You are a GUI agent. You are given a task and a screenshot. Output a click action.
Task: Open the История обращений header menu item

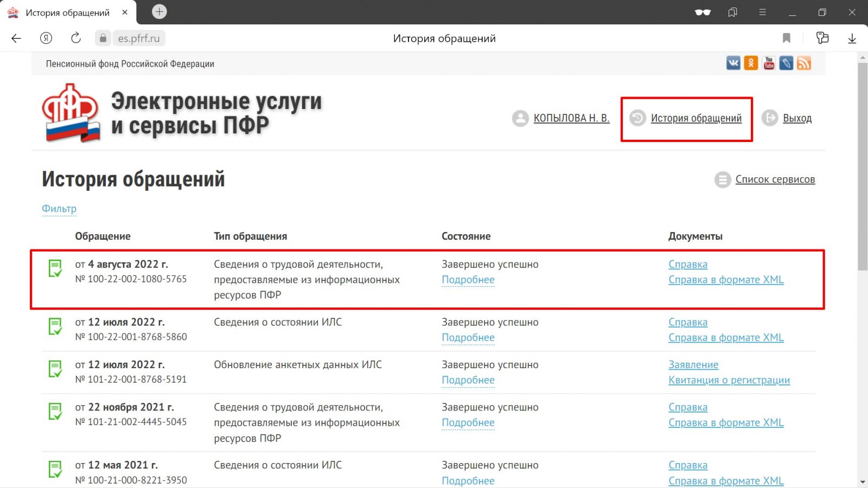coord(695,118)
